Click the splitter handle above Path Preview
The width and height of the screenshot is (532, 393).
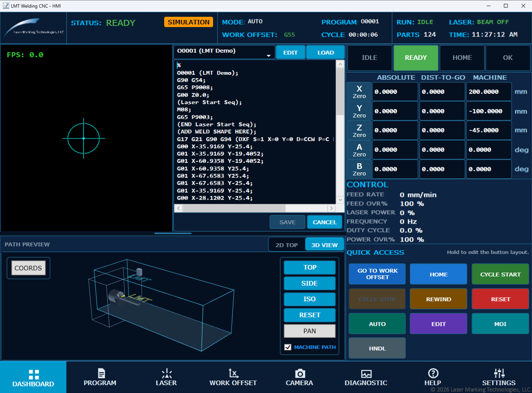pyautogui.click(x=173, y=233)
